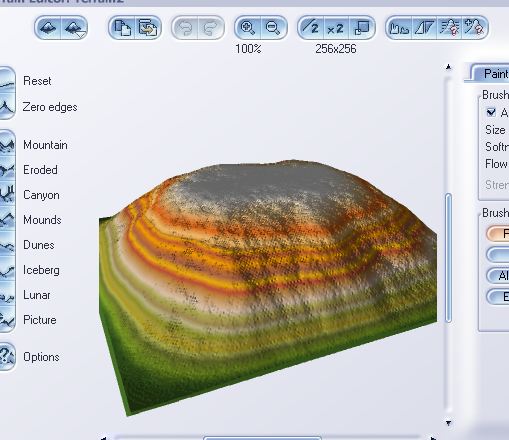Click the mountain icon with dropdown arrow
This screenshot has width=509, height=440.
(x=74, y=28)
